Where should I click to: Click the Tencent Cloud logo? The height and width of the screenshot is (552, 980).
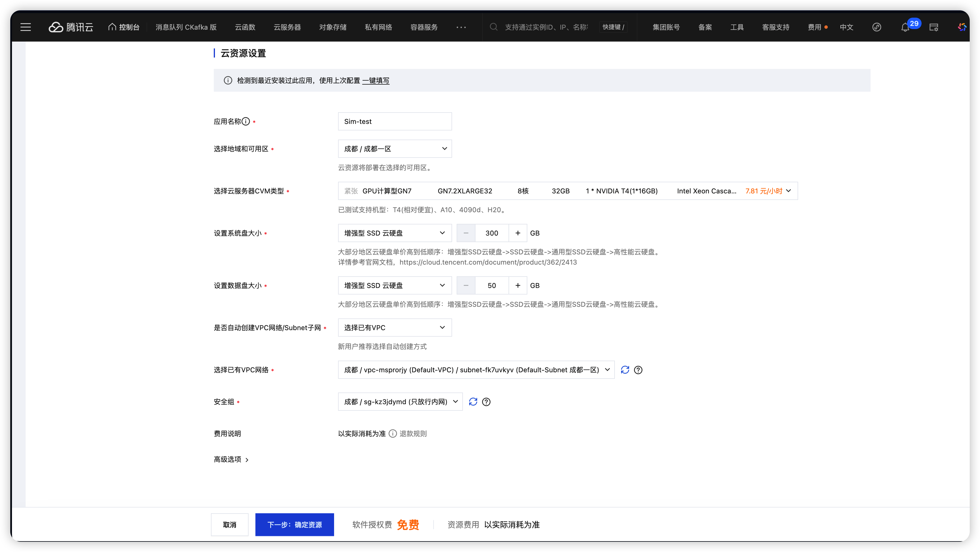coord(71,27)
